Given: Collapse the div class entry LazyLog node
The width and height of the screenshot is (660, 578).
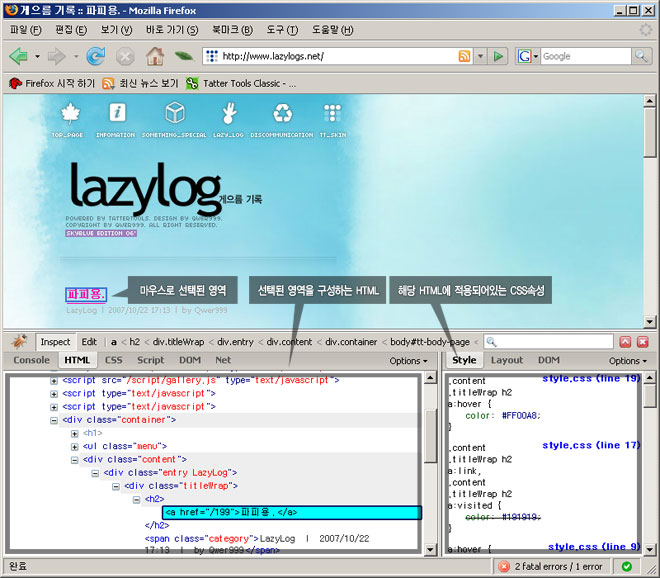Looking at the screenshot, I should 95,474.
